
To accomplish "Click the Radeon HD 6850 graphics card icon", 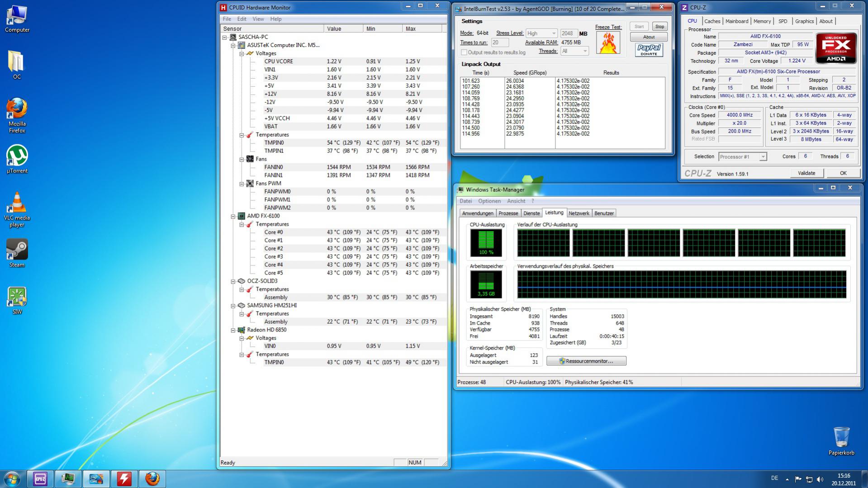I will click(242, 330).
